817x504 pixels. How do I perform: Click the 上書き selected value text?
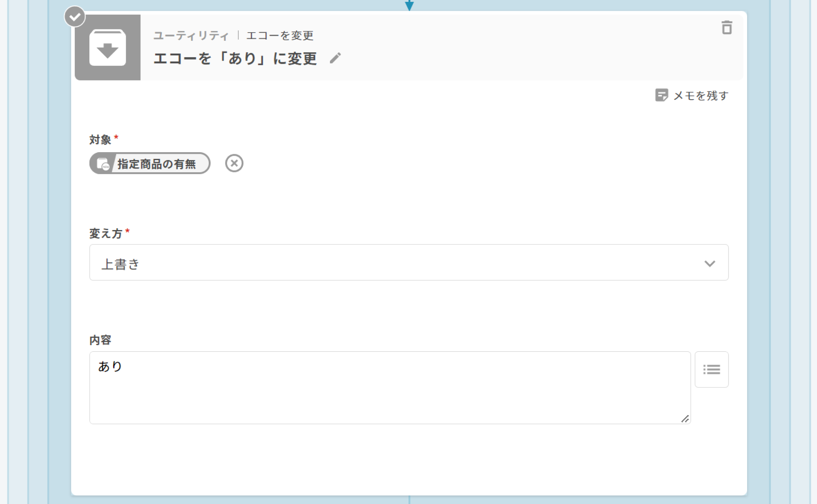pos(120,264)
